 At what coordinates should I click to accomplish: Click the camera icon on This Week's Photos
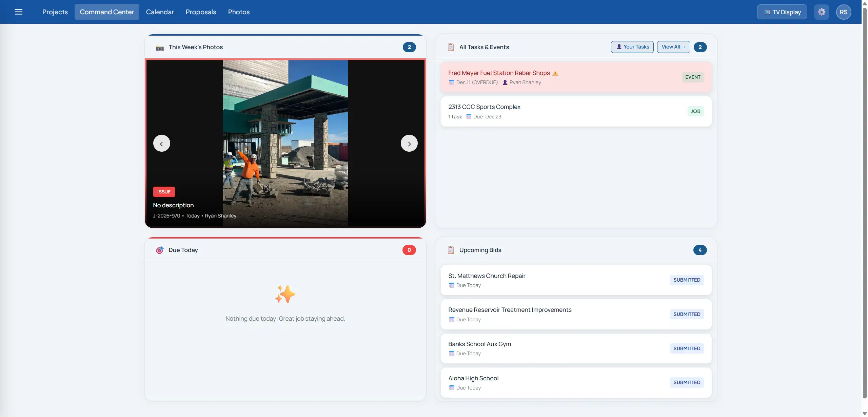click(x=159, y=48)
